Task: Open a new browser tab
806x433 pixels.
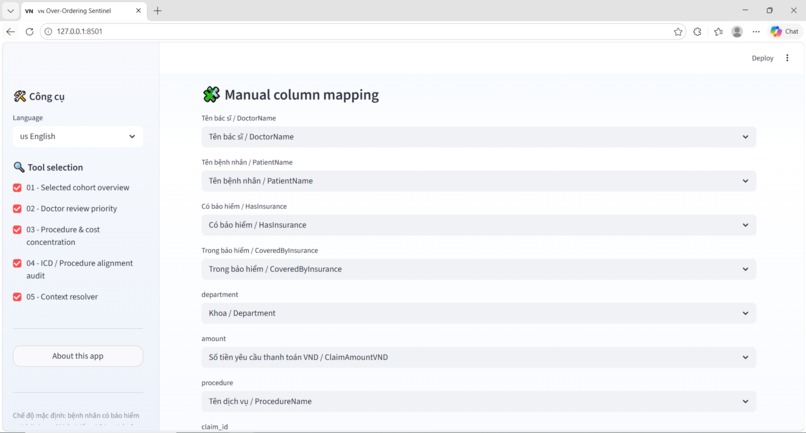Action: point(157,10)
